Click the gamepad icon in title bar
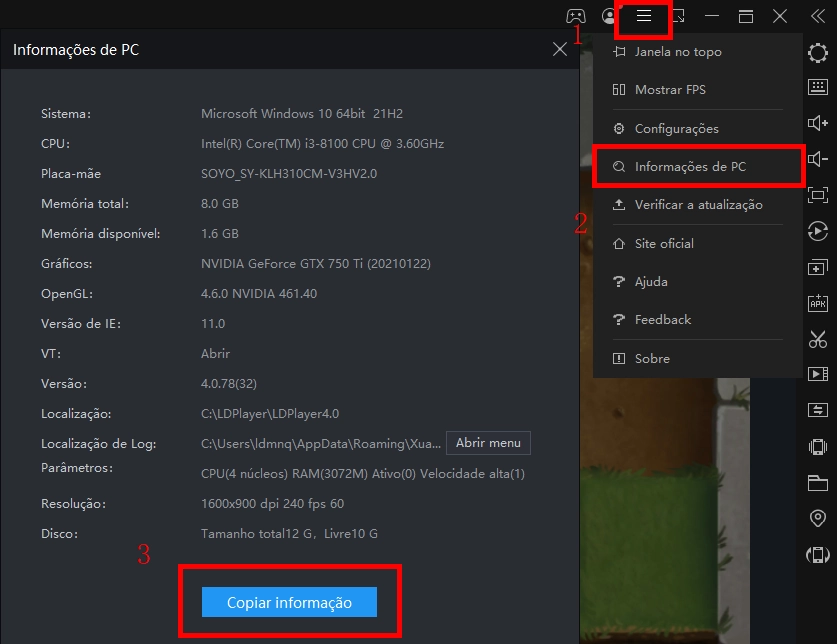The image size is (837, 644). 576,16
